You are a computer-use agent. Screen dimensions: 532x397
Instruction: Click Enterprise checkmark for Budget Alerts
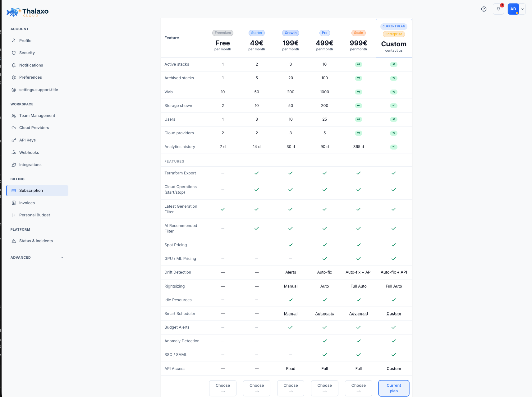click(x=394, y=327)
